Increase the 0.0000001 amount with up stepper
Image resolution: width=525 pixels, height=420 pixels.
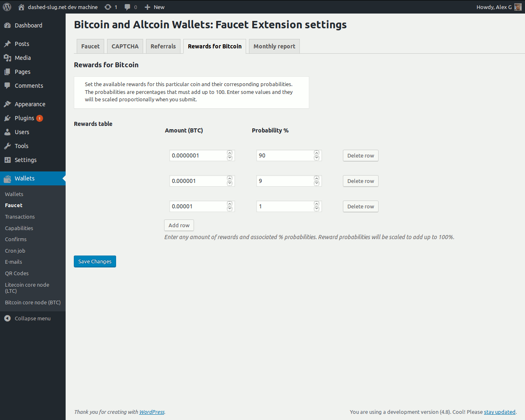click(230, 153)
